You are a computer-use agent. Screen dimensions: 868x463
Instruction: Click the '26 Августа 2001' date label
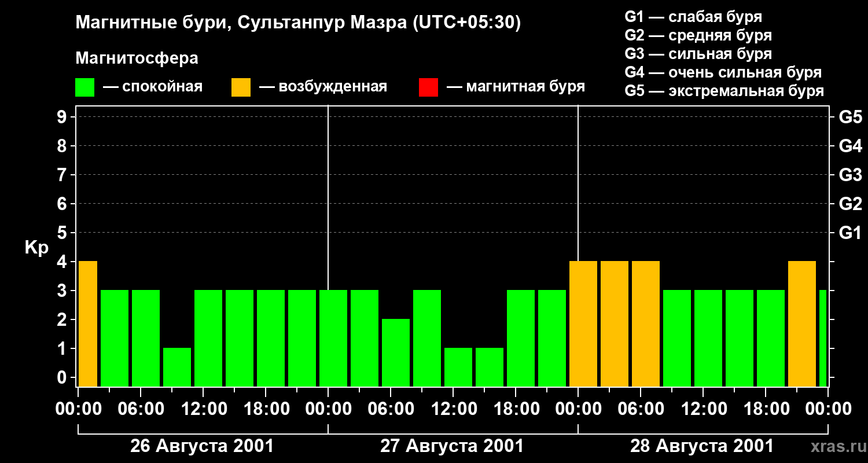(202, 446)
